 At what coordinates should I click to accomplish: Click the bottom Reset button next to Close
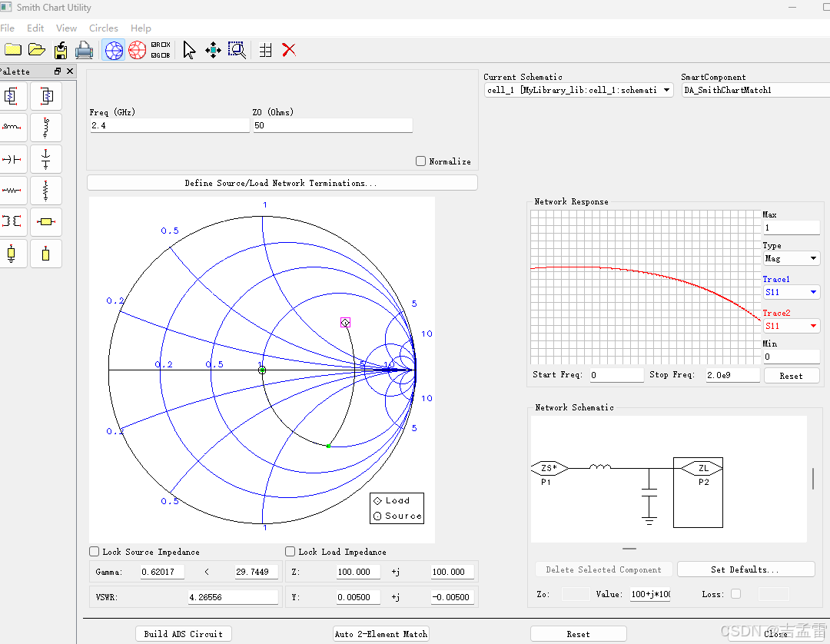click(578, 633)
